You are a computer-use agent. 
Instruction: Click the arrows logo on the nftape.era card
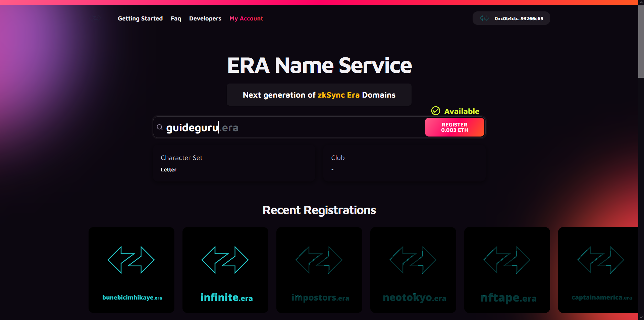(507, 260)
